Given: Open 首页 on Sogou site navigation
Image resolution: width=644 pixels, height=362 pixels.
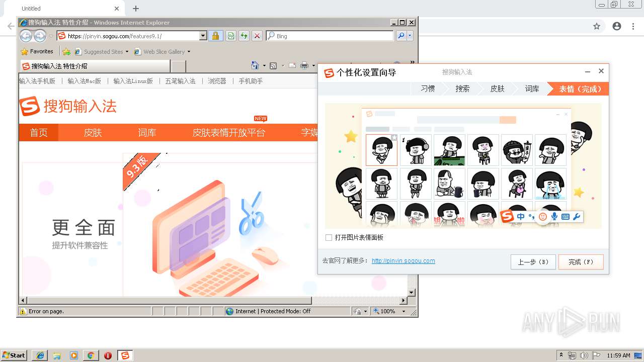Looking at the screenshot, I should click(x=39, y=133).
